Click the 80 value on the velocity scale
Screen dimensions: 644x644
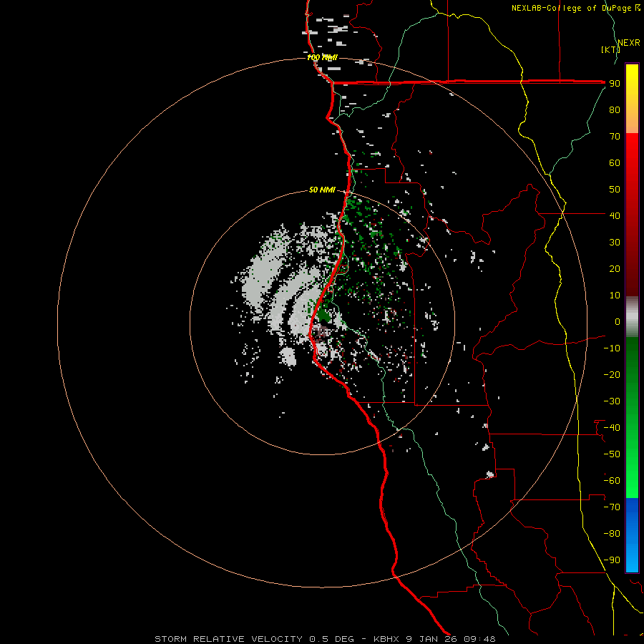tap(615, 109)
